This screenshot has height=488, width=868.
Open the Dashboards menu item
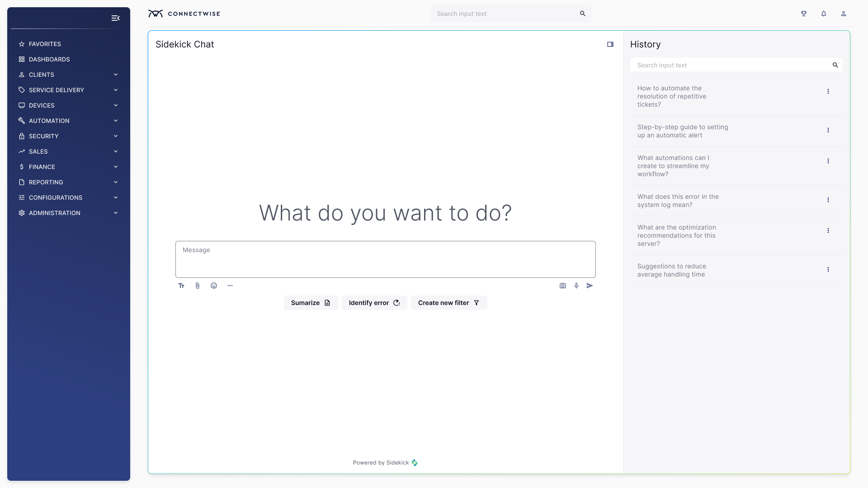[x=49, y=59]
